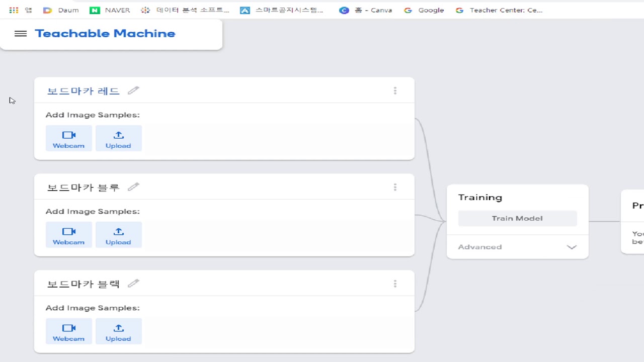Open the three-dot options for 보드마카 블루
This screenshot has height=362, width=644.
coord(395,187)
